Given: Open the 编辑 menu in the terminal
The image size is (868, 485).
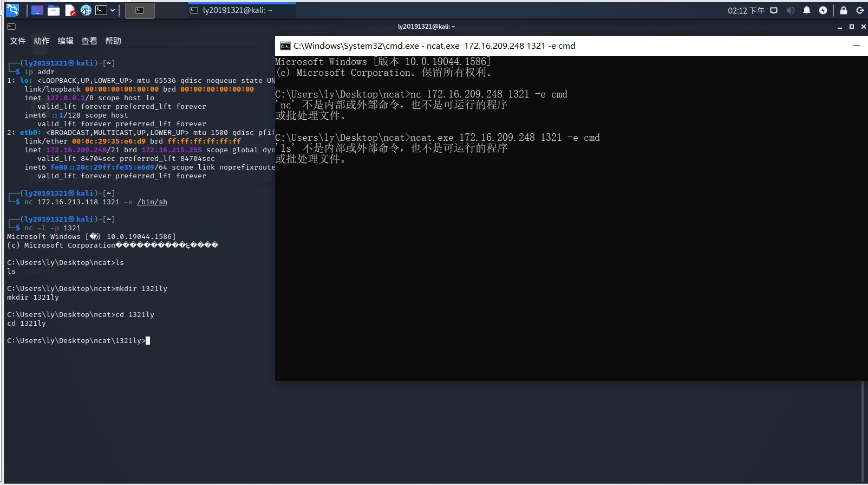Looking at the screenshot, I should point(66,41).
